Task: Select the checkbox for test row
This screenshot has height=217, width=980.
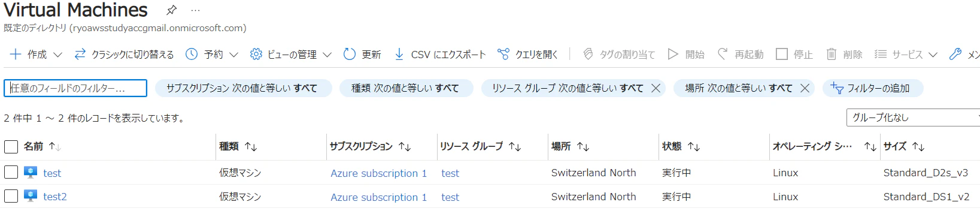Action: 11,173
